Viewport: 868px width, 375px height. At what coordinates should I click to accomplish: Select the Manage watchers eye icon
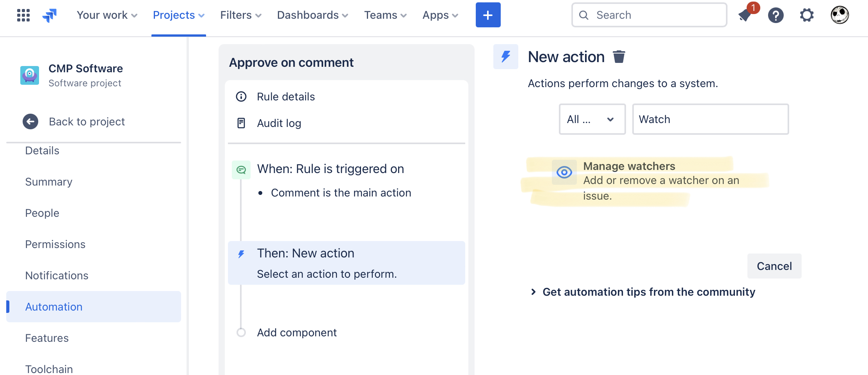pyautogui.click(x=564, y=172)
